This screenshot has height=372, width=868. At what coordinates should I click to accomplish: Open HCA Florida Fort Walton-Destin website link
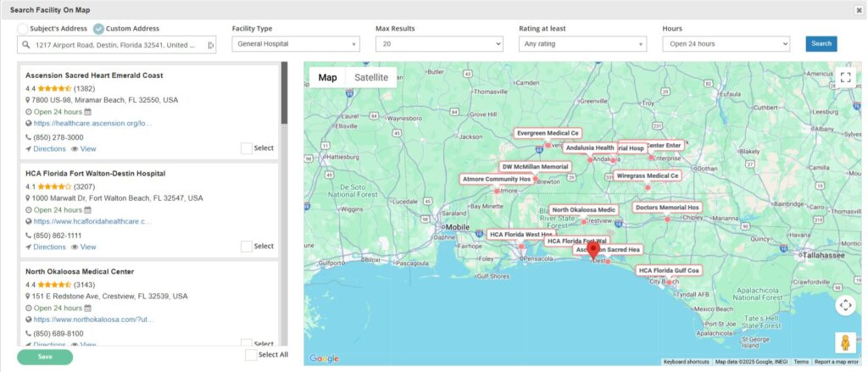point(92,221)
